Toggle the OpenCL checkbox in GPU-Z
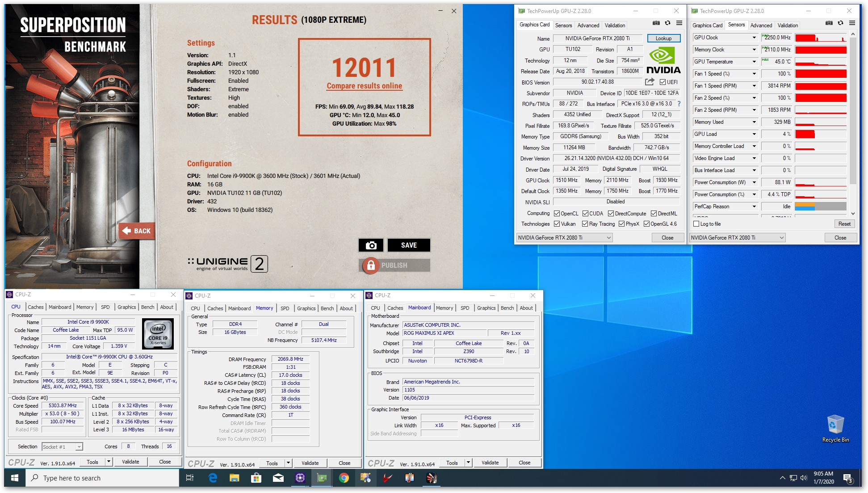This screenshot has height=493, width=868. (557, 214)
